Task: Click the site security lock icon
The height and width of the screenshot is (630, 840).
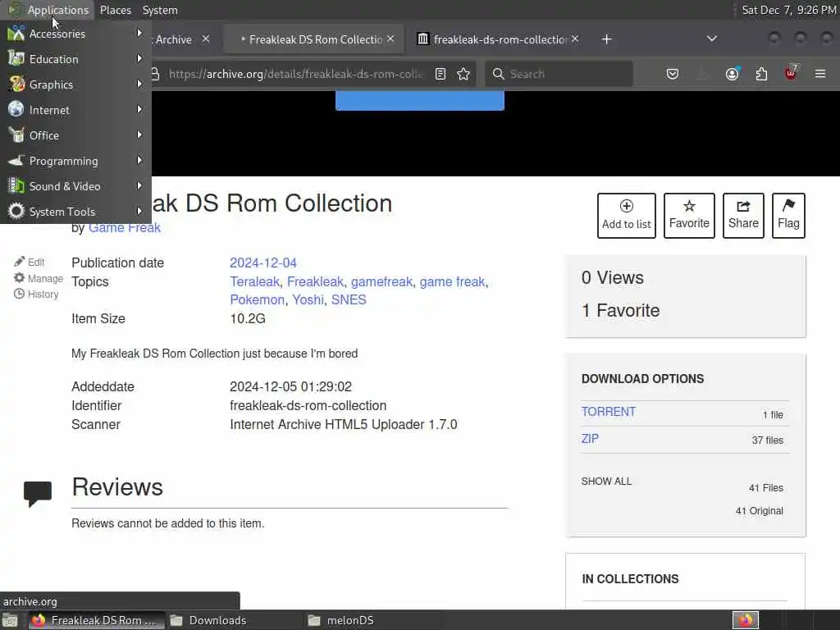Action: [x=155, y=74]
